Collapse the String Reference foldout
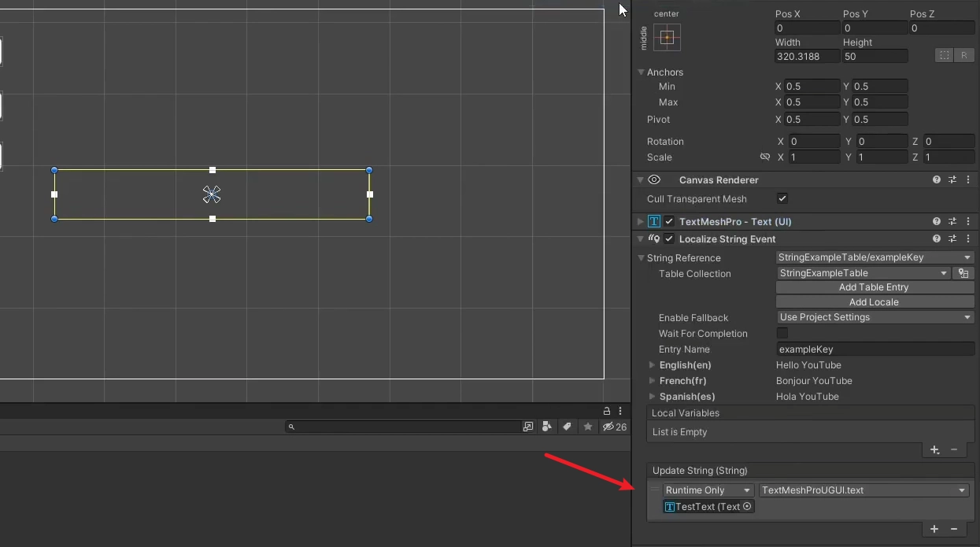This screenshot has height=547, width=980. (x=641, y=258)
